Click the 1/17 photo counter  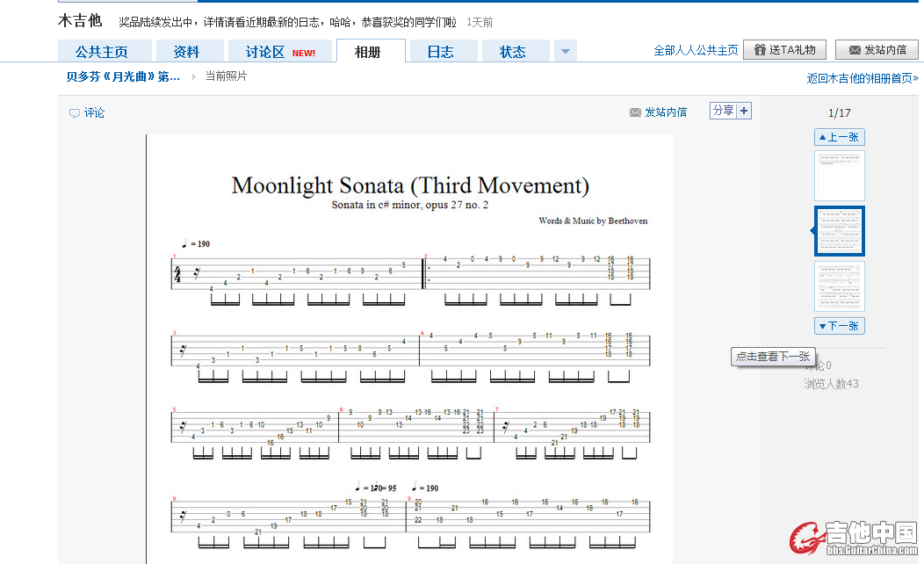pos(839,113)
